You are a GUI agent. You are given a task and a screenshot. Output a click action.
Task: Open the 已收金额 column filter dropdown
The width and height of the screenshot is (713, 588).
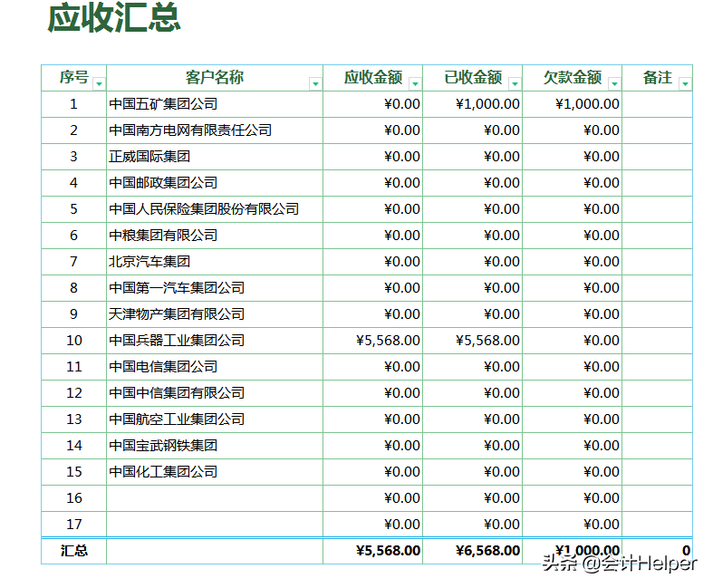[515, 83]
